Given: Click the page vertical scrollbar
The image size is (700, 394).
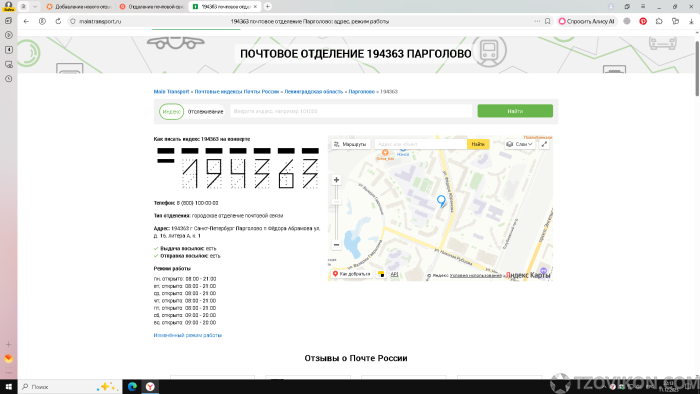Looking at the screenshot, I should point(697,68).
